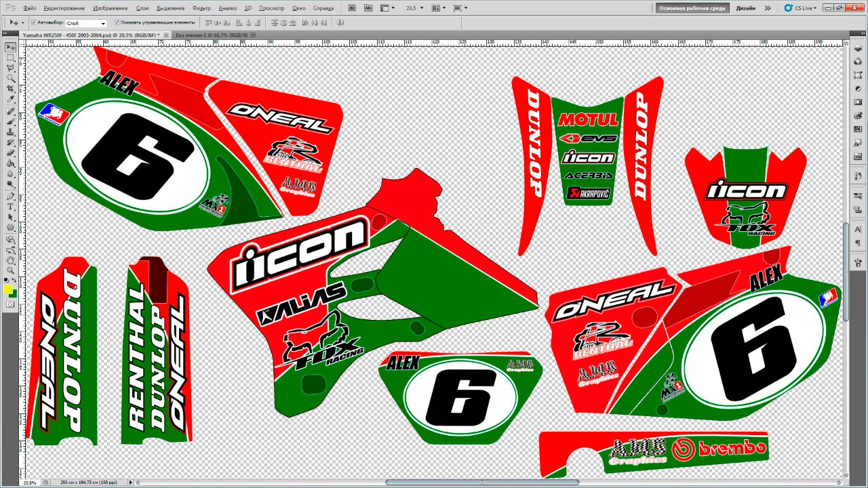This screenshot has height=488, width=868.
Task: Swap foreground and background colors
Action: (x=15, y=280)
